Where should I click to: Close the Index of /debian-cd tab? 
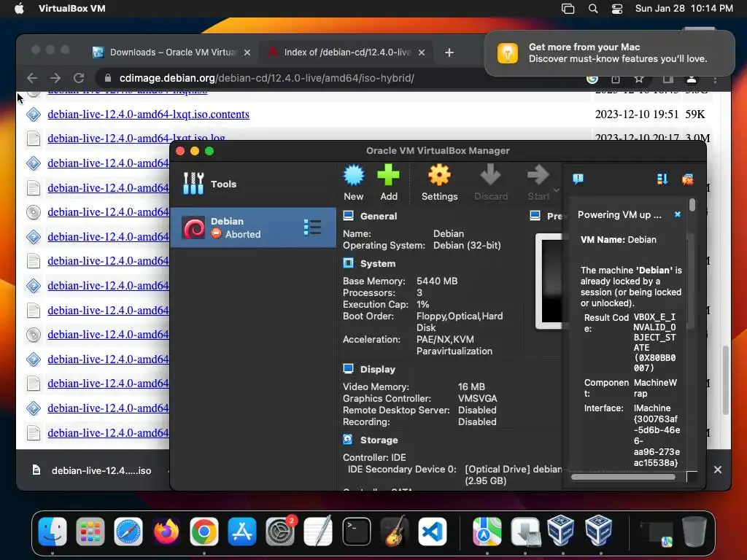click(422, 52)
